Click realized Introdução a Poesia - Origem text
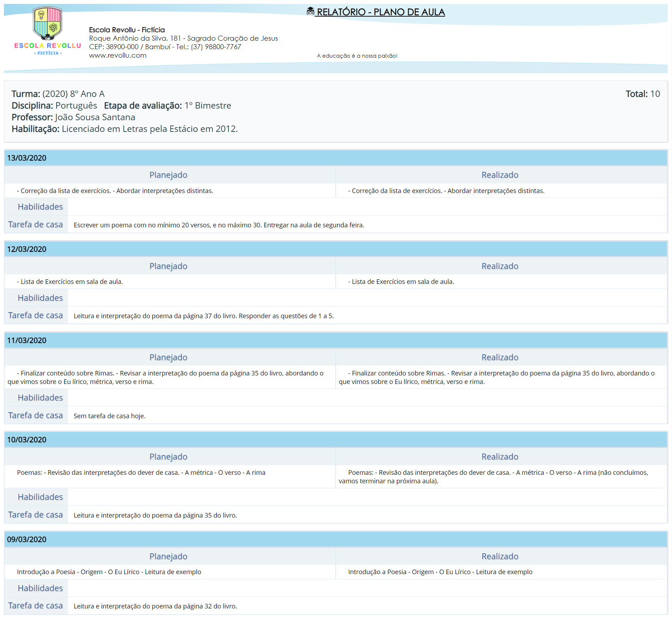Viewport: 672px width, 618px height. pyautogui.click(x=440, y=572)
